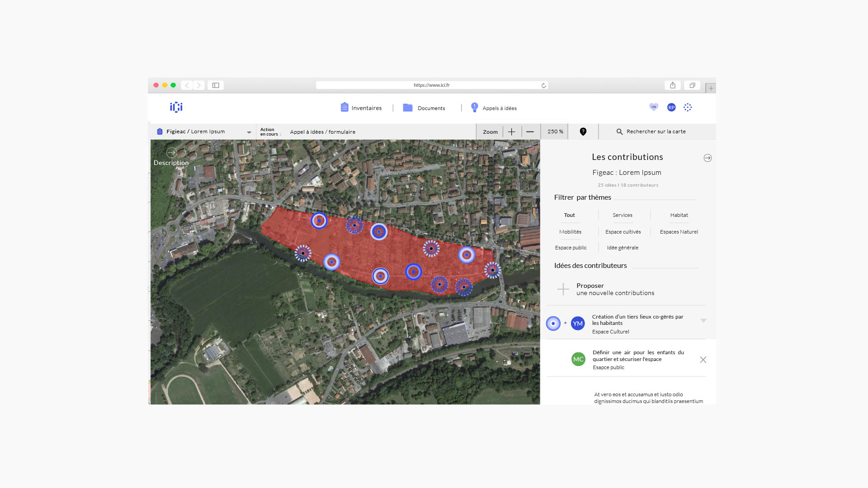Select the Tout theme filter
This screenshot has height=488, width=868.
(x=570, y=215)
